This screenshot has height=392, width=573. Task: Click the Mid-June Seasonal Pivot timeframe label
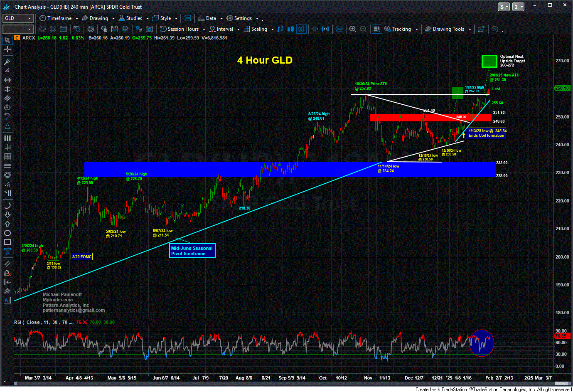click(x=192, y=251)
